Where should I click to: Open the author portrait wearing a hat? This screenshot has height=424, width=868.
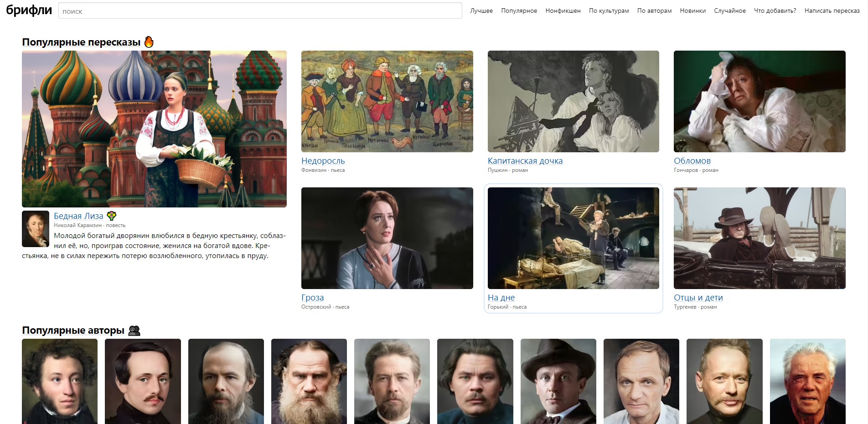[x=558, y=381]
